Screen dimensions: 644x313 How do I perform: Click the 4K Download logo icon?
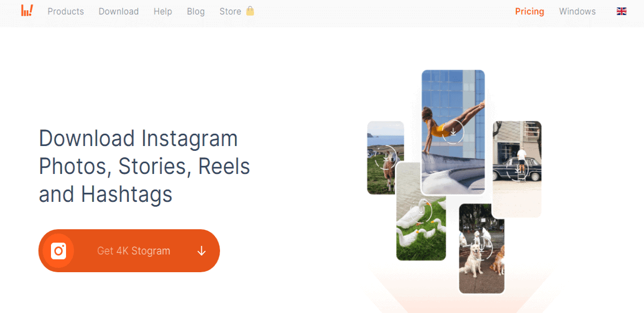pyautogui.click(x=27, y=11)
